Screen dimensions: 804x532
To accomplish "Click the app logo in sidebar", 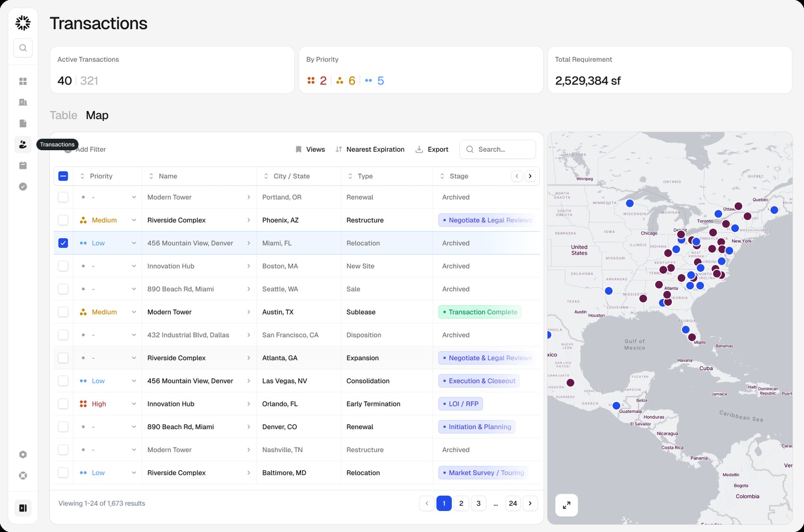I will pos(23,23).
